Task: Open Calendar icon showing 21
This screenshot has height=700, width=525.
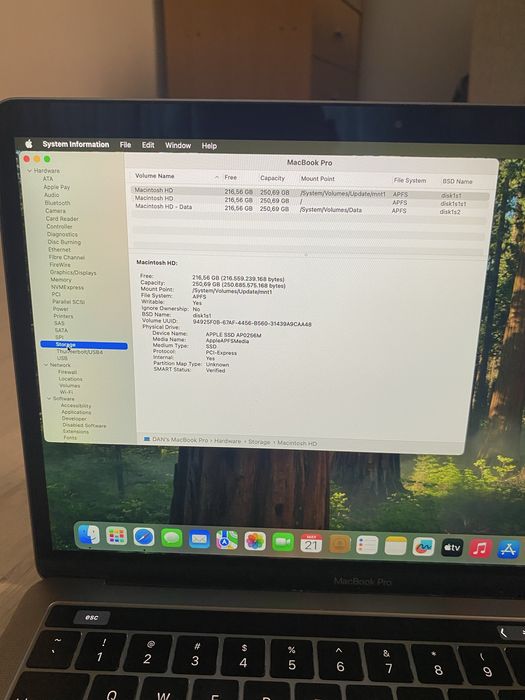Action: click(311, 543)
